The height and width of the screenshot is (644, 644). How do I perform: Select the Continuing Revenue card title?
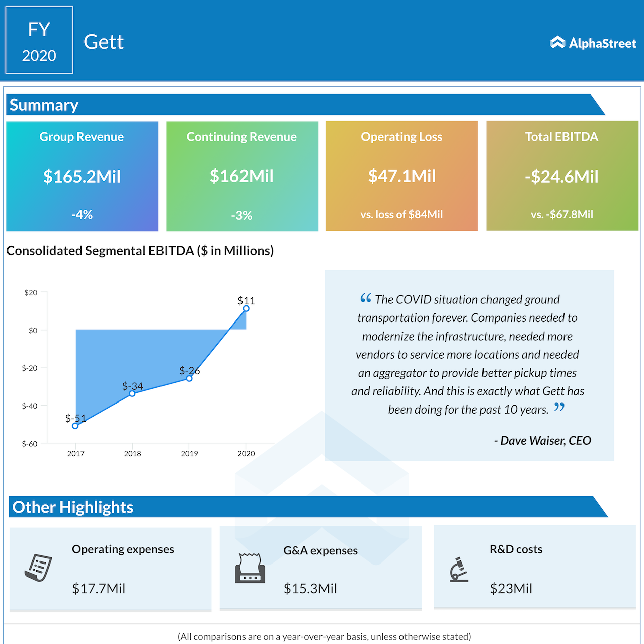click(242, 137)
